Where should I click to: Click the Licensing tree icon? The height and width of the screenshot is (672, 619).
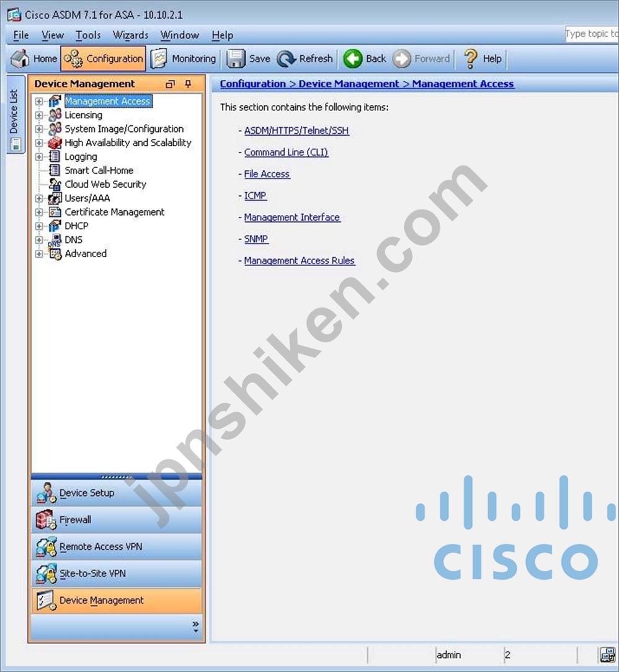55,115
